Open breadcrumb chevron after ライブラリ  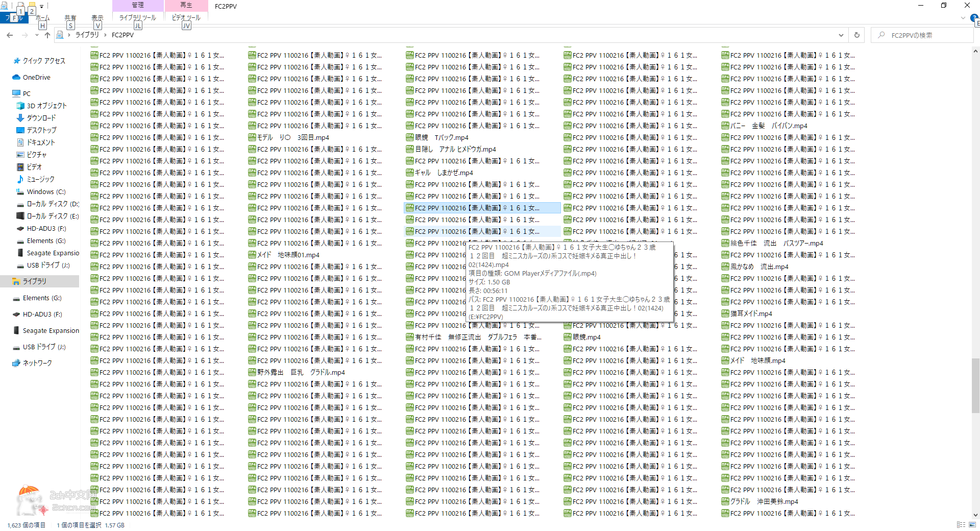pos(105,35)
